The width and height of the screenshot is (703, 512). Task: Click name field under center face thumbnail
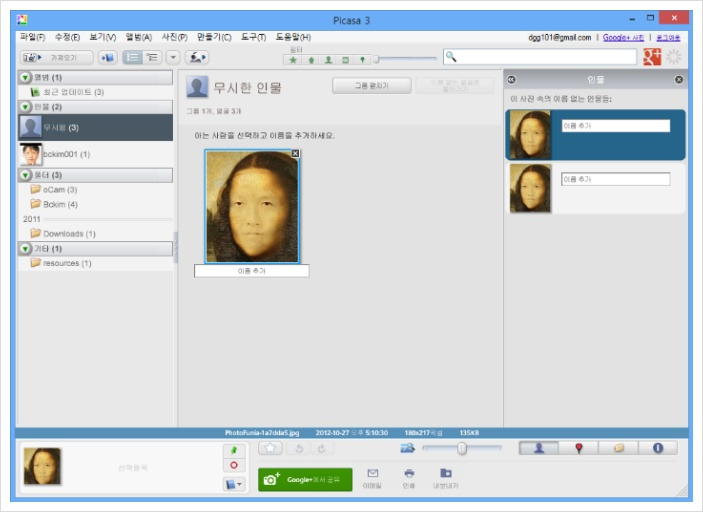click(x=252, y=271)
